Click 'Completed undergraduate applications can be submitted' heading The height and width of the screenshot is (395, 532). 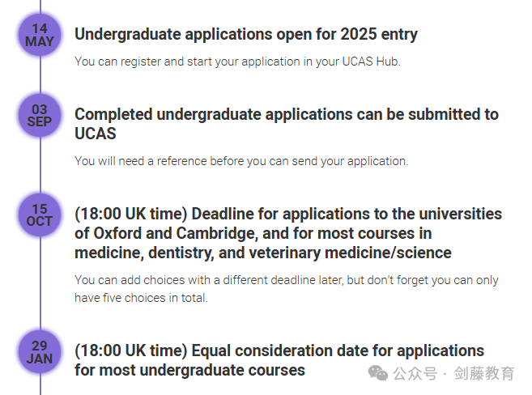click(x=287, y=124)
